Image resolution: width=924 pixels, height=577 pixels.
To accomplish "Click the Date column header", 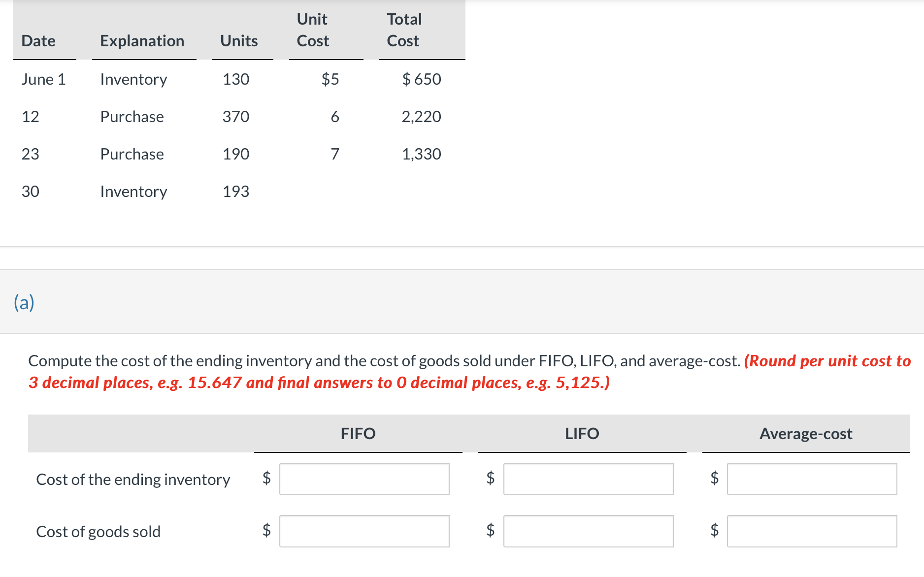I will click(x=38, y=41).
